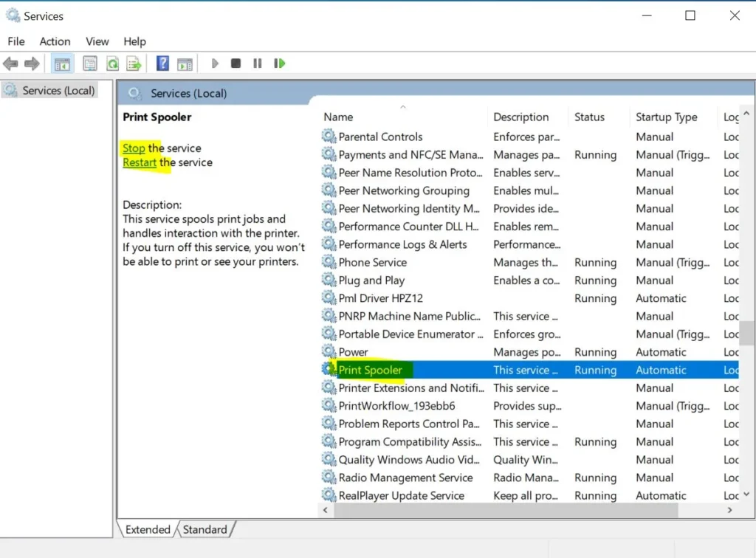This screenshot has height=558, width=756.
Task: Click gear icon of Power service
Action: 329,352
